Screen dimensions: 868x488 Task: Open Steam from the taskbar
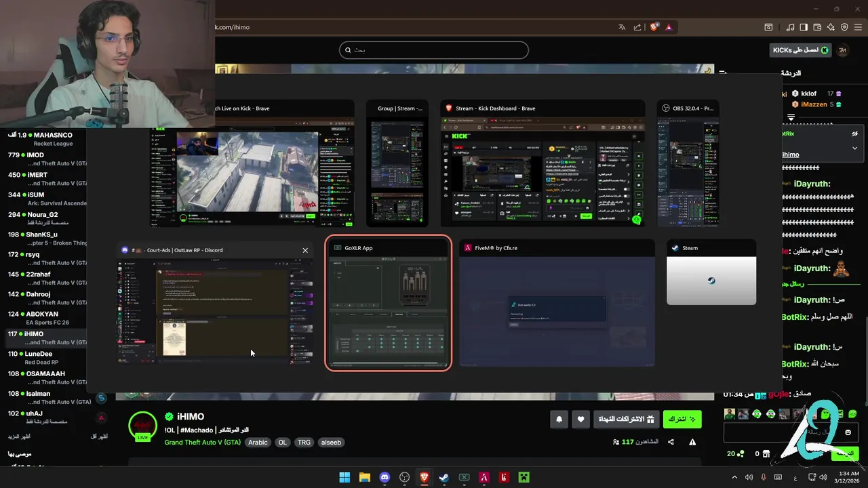pos(444,477)
